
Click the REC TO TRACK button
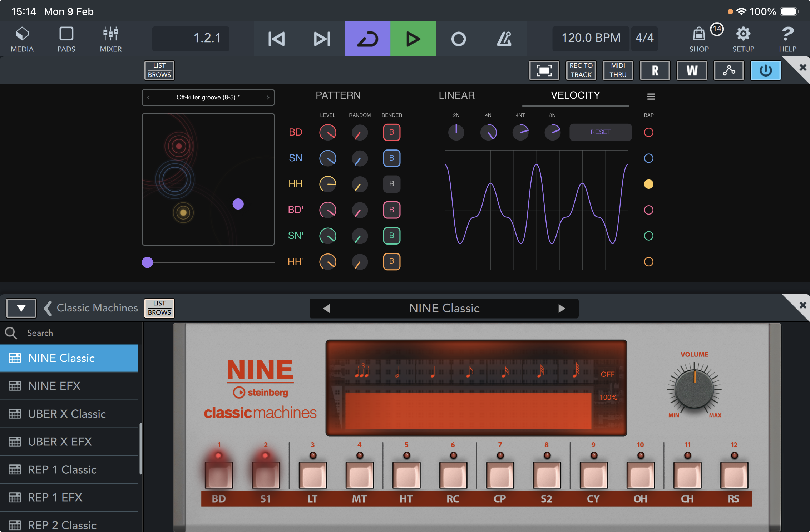581,70
